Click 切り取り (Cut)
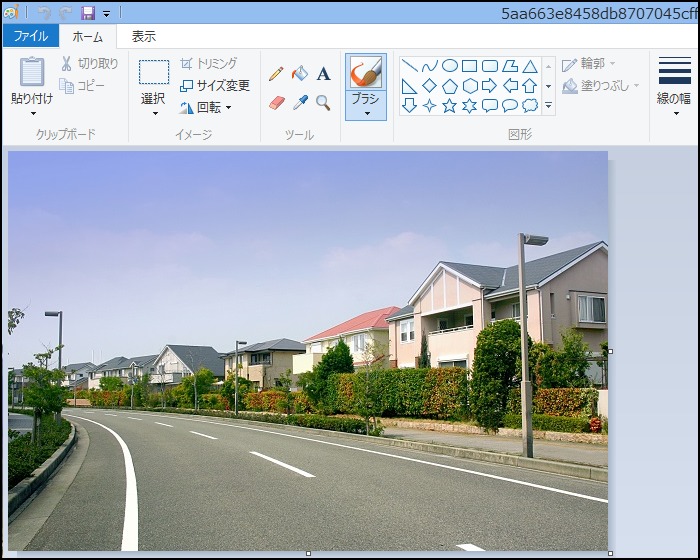This screenshot has width=700, height=560. coord(90,64)
